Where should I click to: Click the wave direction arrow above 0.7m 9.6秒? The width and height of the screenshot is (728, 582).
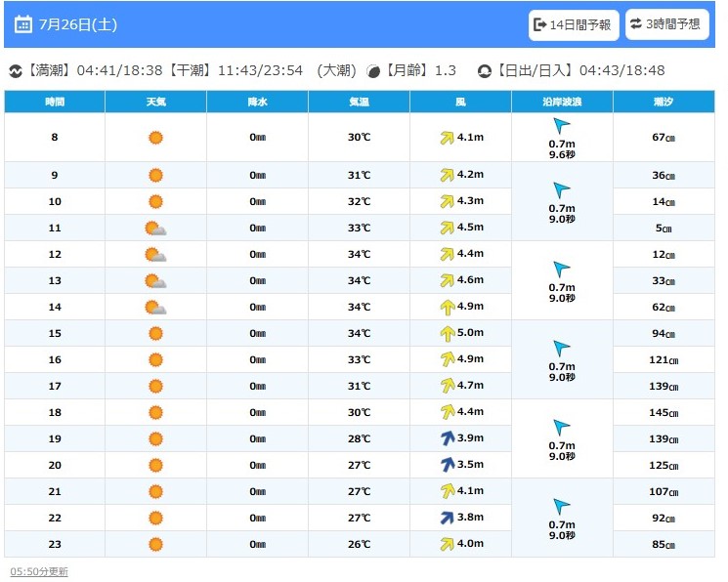point(561,126)
